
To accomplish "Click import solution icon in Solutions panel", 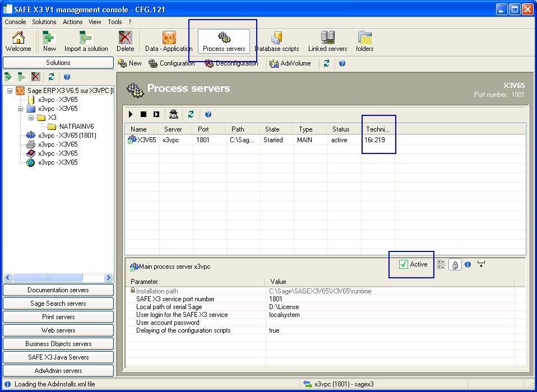I will [x=22, y=77].
